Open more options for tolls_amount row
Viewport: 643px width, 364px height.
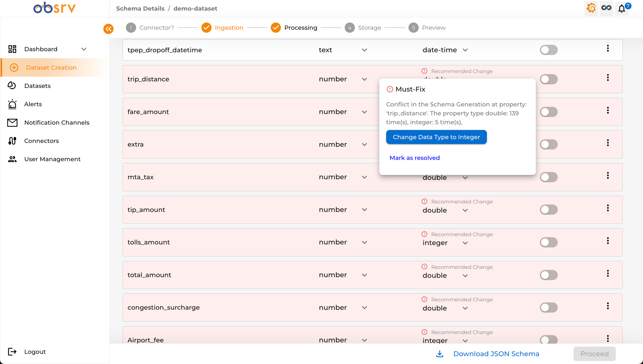tap(608, 241)
